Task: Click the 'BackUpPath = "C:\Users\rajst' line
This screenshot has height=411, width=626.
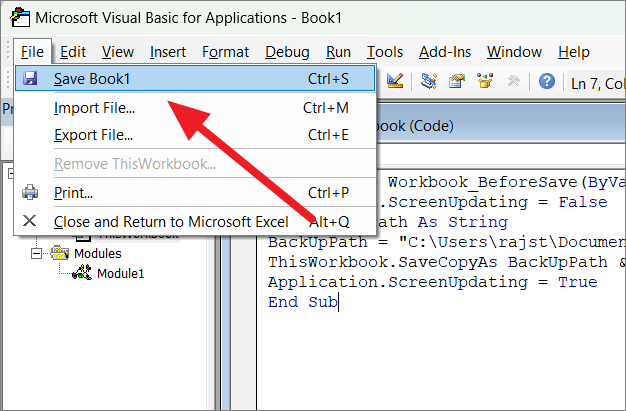Action: pos(446,242)
